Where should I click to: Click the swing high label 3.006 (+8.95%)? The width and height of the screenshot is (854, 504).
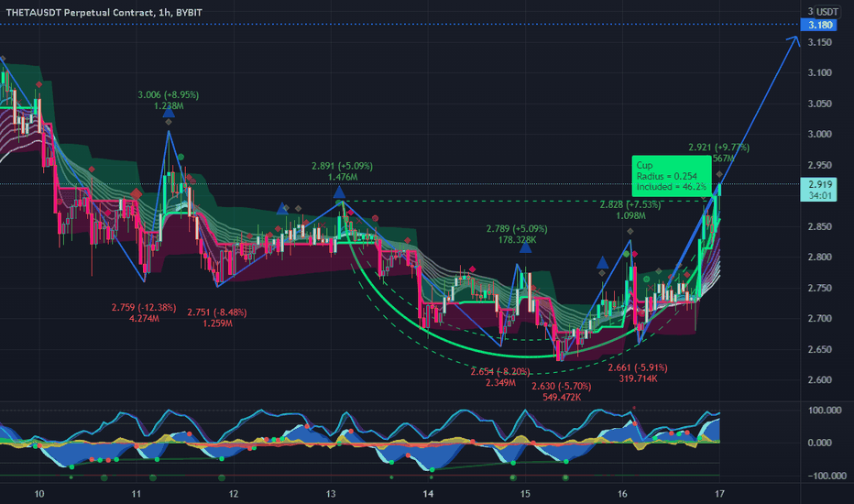pyautogui.click(x=169, y=94)
